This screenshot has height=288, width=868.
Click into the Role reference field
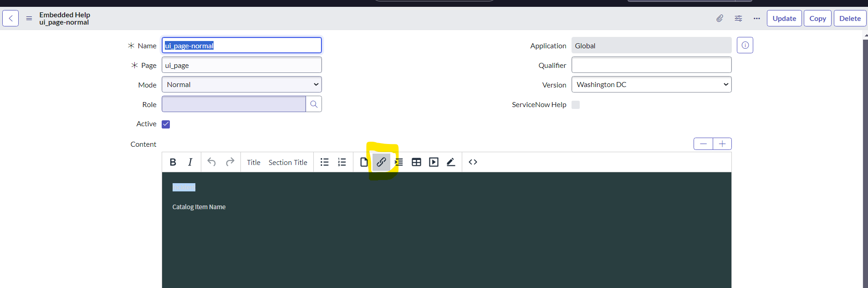click(x=234, y=104)
